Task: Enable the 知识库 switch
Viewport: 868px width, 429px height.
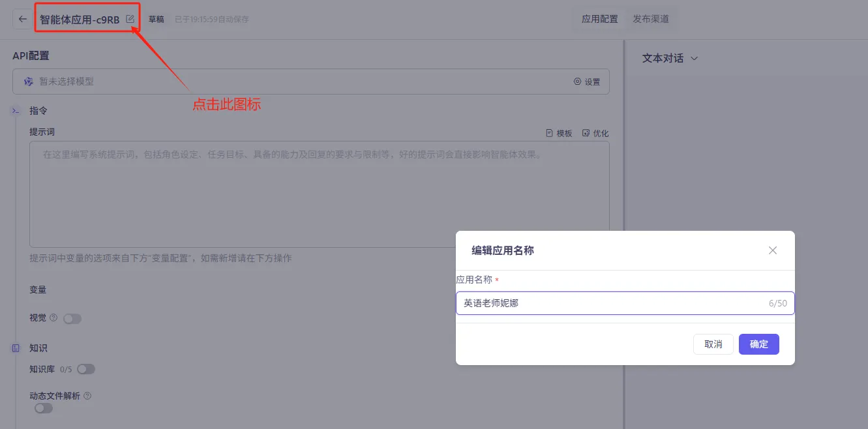Action: [86, 369]
